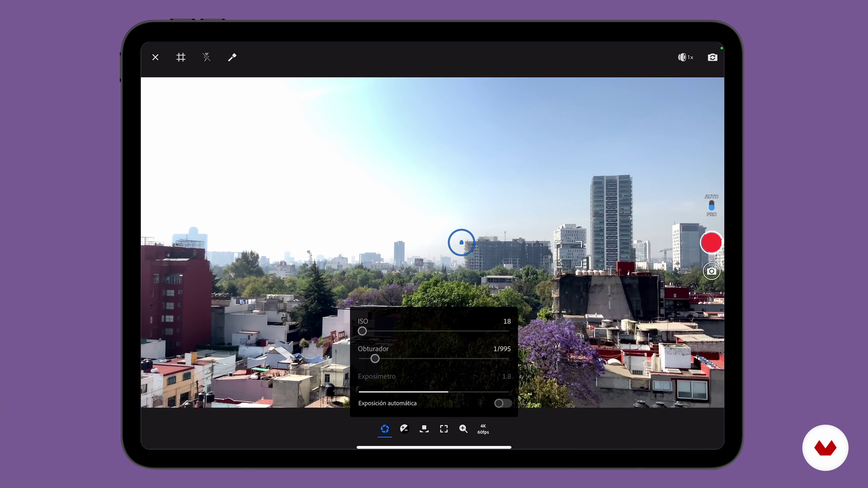Click the Exposición automática label
Image resolution: width=868 pixels, height=488 pixels.
(x=387, y=403)
